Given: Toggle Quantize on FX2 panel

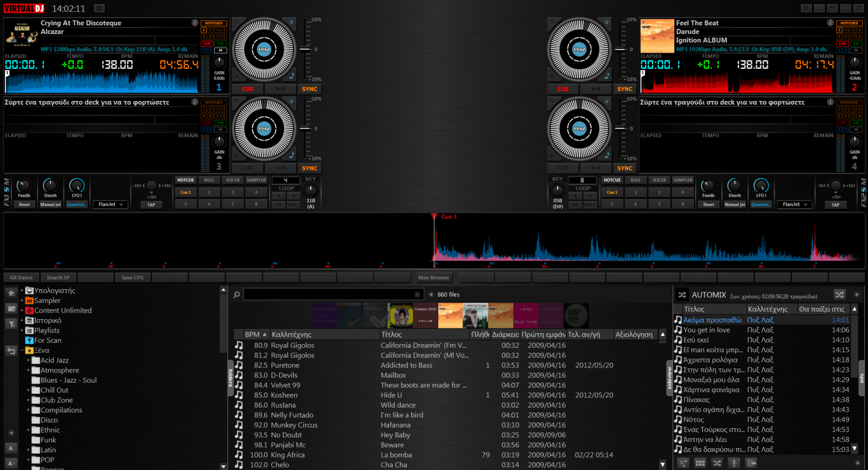Looking at the screenshot, I should (760, 205).
